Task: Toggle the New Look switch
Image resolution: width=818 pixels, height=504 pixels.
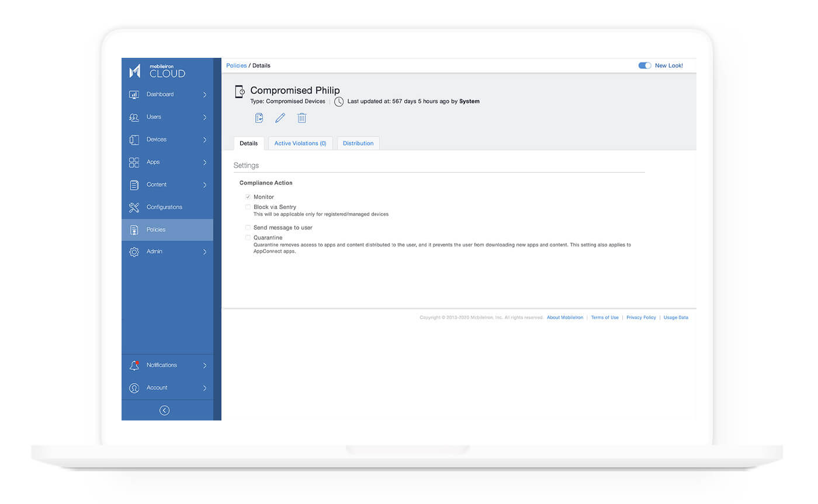Action: pos(644,65)
